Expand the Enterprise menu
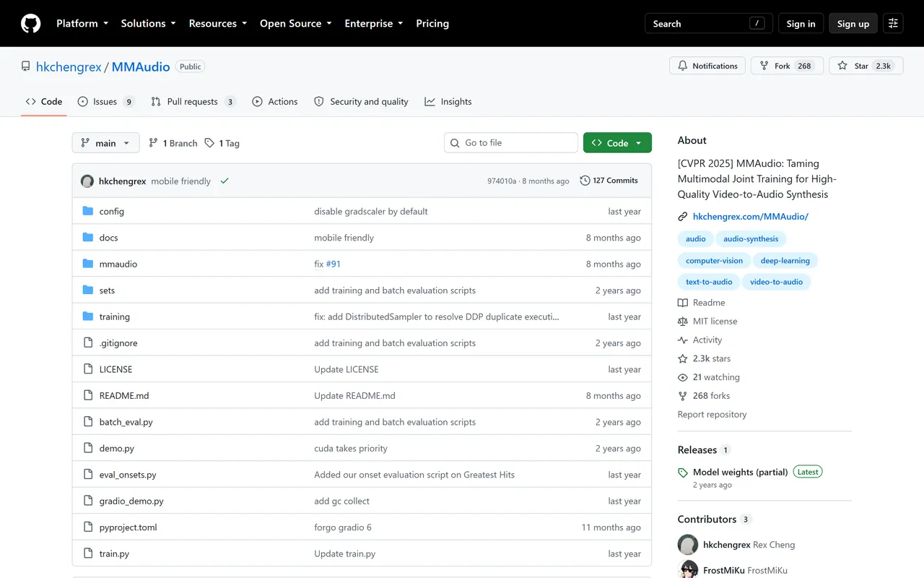This screenshot has height=578, width=924. point(374,24)
